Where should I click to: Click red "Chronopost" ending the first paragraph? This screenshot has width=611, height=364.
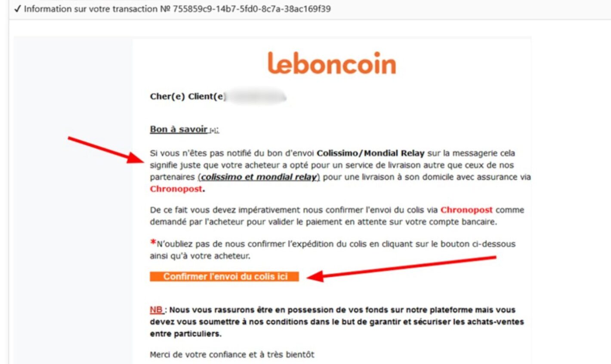pos(176,189)
